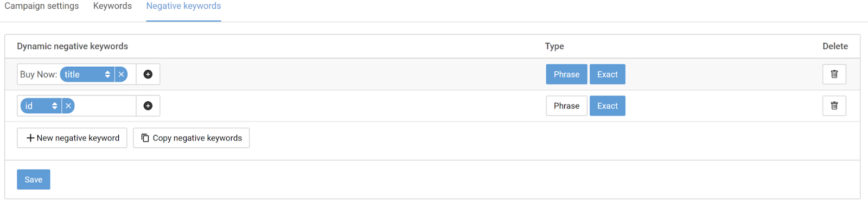The height and width of the screenshot is (206, 868).
Task: Toggle Exact type for Buy Now row
Action: click(x=608, y=74)
